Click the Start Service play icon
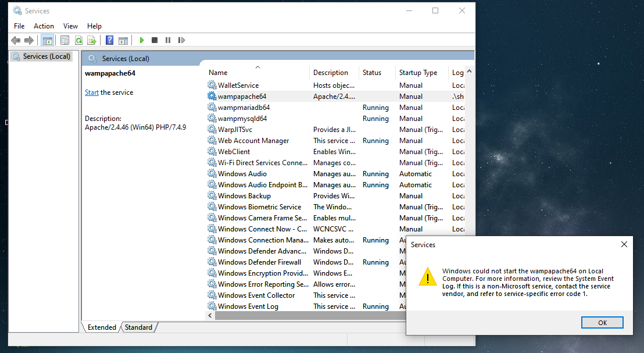 142,40
